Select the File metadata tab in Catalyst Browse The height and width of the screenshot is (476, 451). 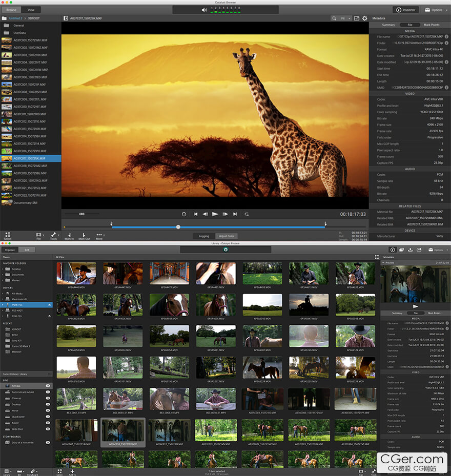409,25
